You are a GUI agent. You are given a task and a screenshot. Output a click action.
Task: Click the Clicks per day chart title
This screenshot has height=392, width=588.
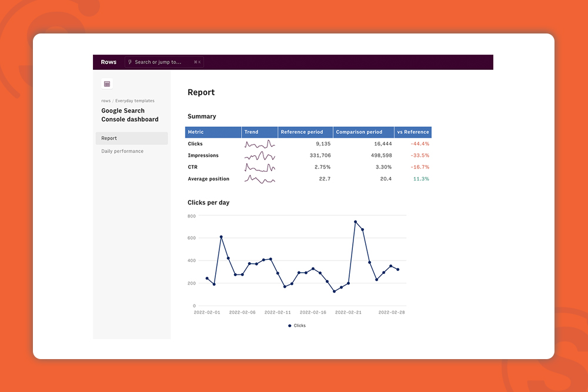[209, 203]
